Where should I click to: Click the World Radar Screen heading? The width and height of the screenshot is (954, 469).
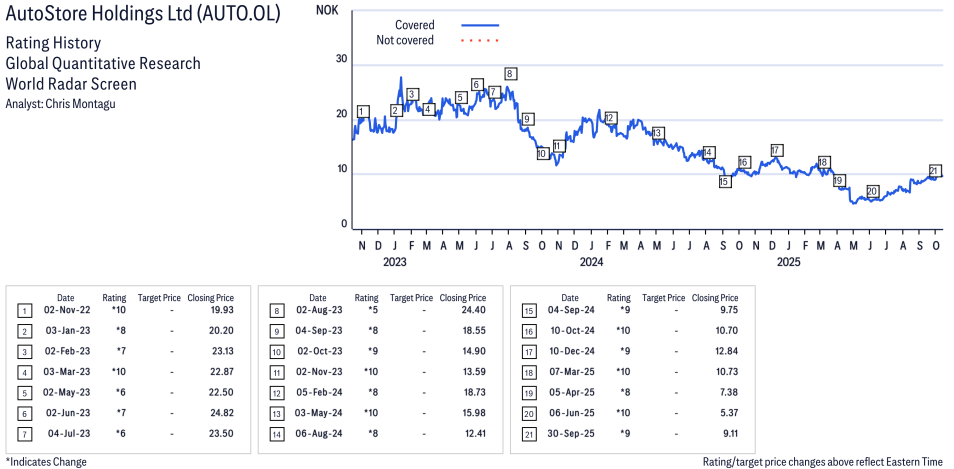pos(71,84)
